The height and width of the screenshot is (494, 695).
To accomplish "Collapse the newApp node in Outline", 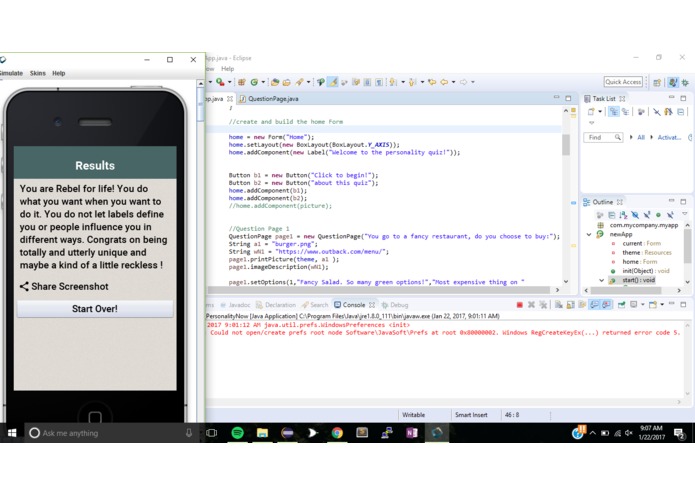I will click(589, 234).
